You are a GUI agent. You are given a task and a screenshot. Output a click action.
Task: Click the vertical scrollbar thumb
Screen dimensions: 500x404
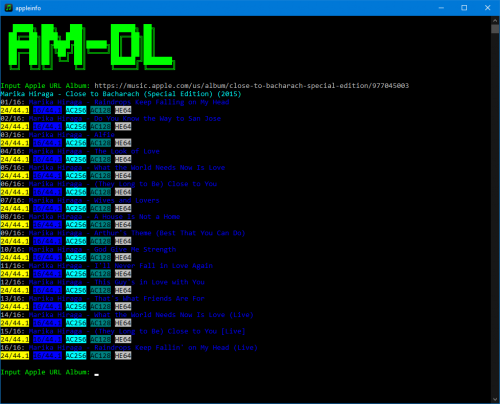tap(495, 29)
